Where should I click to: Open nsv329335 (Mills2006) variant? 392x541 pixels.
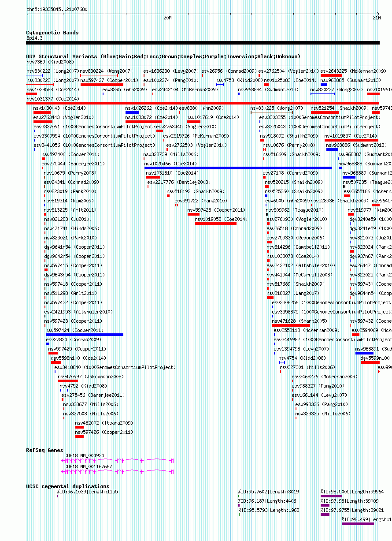pyautogui.click(x=323, y=414)
